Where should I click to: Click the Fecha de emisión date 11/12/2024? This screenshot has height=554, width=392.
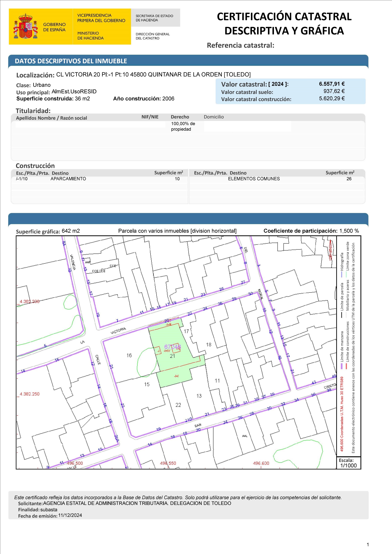[x=70, y=515]
